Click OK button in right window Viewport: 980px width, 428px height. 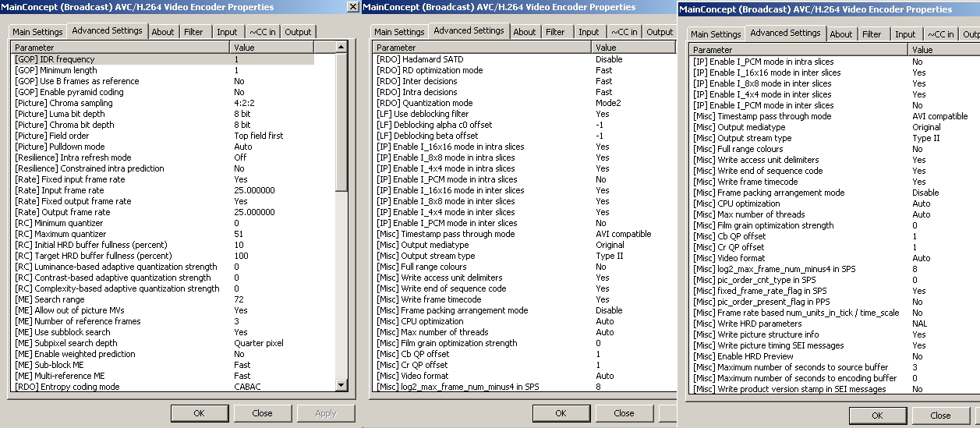coord(877,416)
